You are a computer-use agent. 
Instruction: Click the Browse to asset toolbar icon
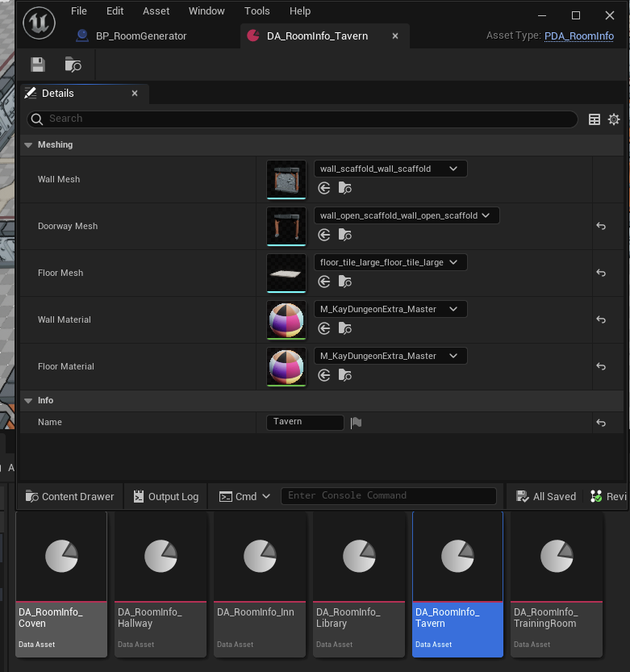coord(73,65)
